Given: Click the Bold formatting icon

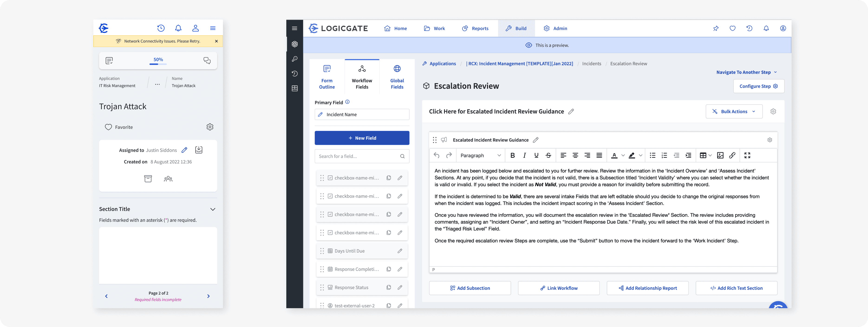Looking at the screenshot, I should click(512, 155).
